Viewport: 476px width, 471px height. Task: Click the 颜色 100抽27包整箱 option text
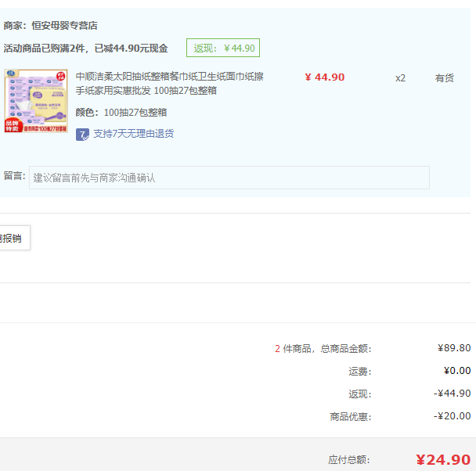pyautogui.click(x=121, y=112)
